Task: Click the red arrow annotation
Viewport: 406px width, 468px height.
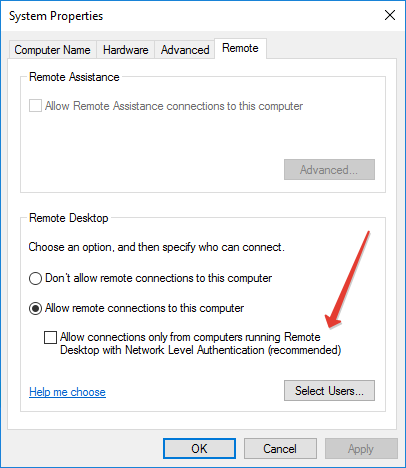Action: [x=348, y=279]
